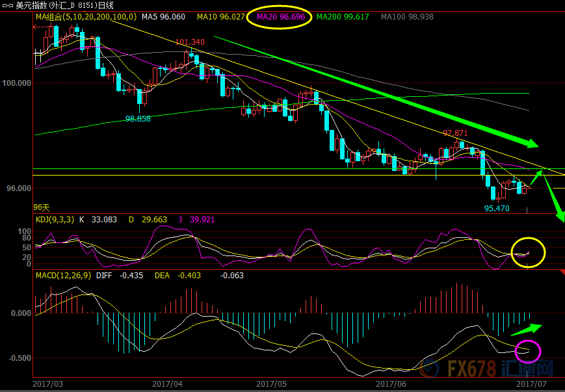Click the magenta circle on the MACD lines
The width and height of the screenshot is (565, 392).
pos(528,351)
